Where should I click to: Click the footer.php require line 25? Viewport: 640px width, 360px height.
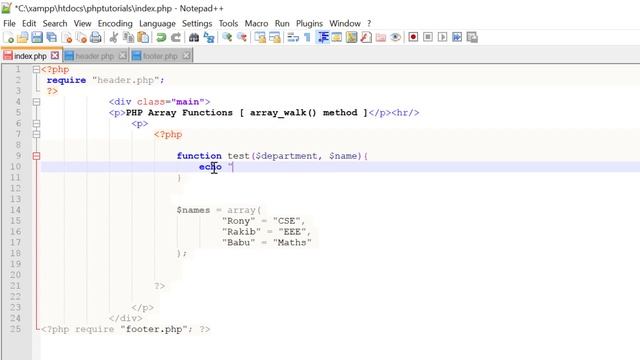125,329
